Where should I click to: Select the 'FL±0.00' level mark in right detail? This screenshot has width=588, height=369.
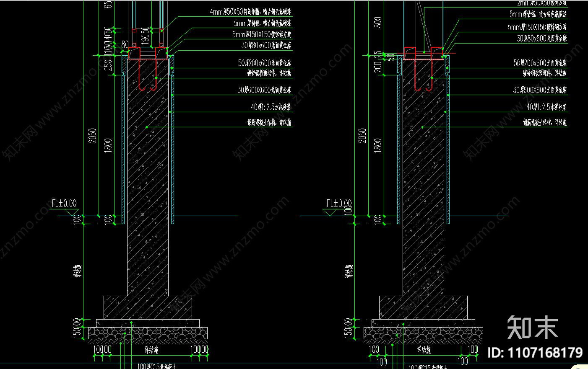[339, 204]
